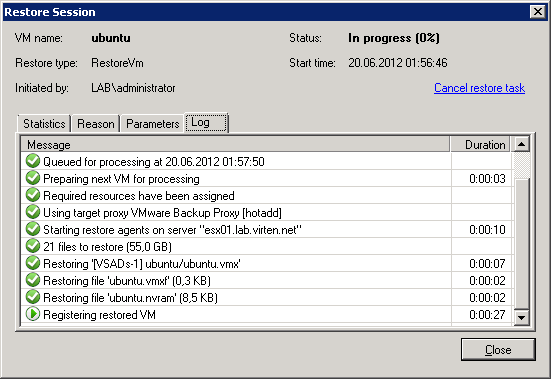Select 'Required resources have been assigned' row
551x379 pixels.
click(x=266, y=195)
